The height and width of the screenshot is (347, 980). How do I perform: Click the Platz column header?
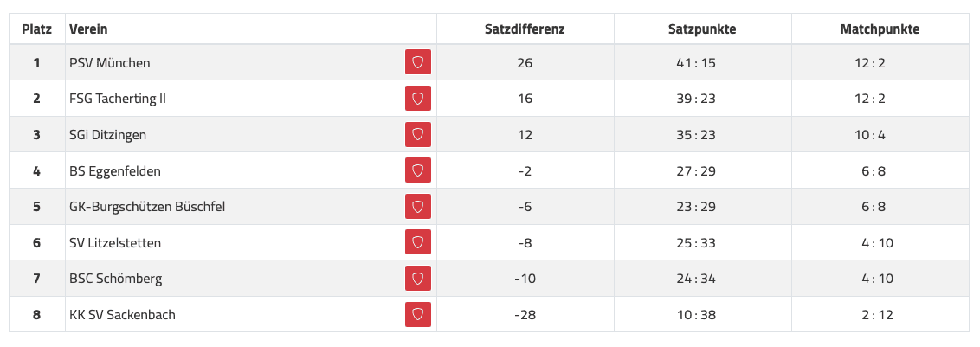36,29
